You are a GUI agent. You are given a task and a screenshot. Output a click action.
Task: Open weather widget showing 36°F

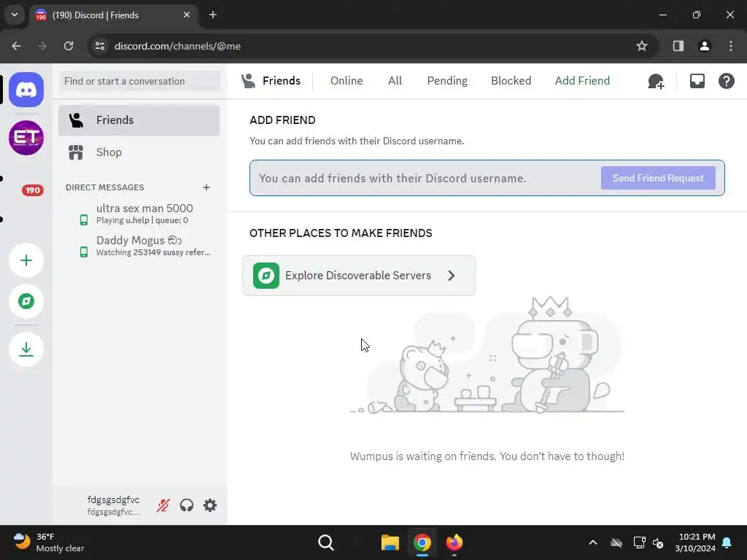tap(49, 542)
